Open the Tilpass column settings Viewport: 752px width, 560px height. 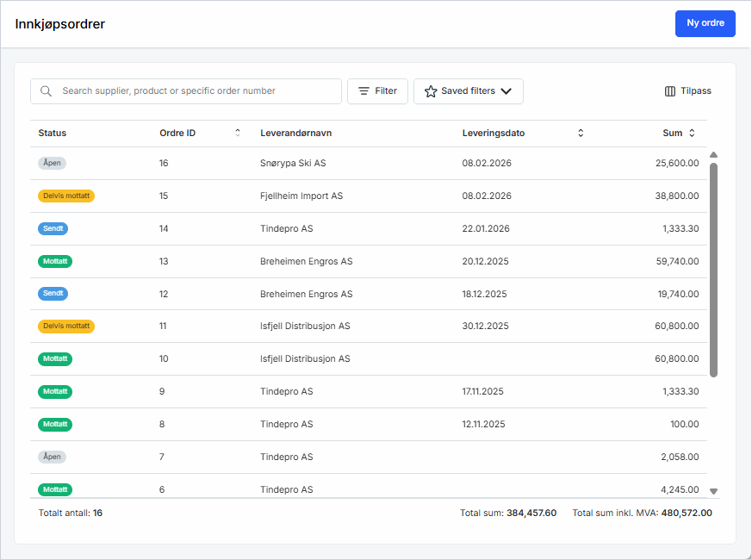[x=688, y=91]
